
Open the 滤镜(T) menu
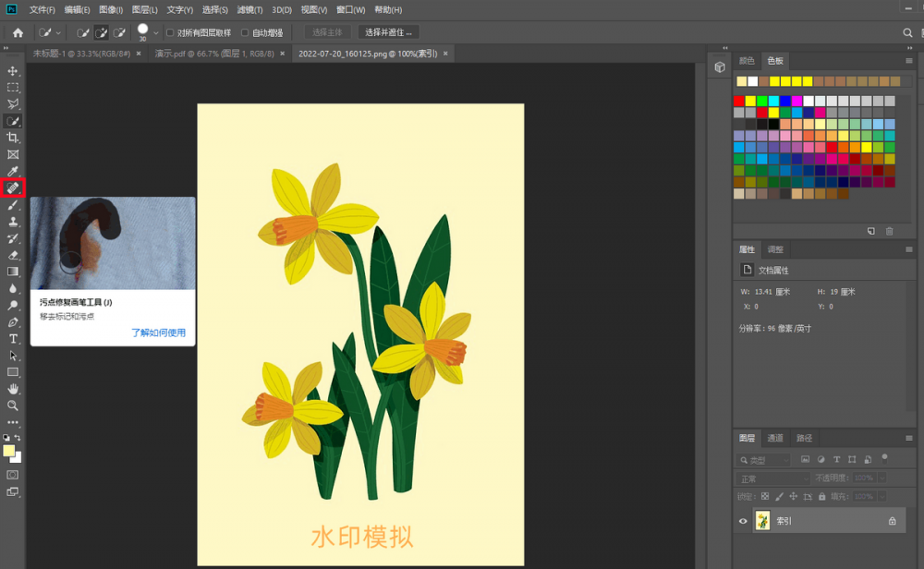[x=249, y=9]
